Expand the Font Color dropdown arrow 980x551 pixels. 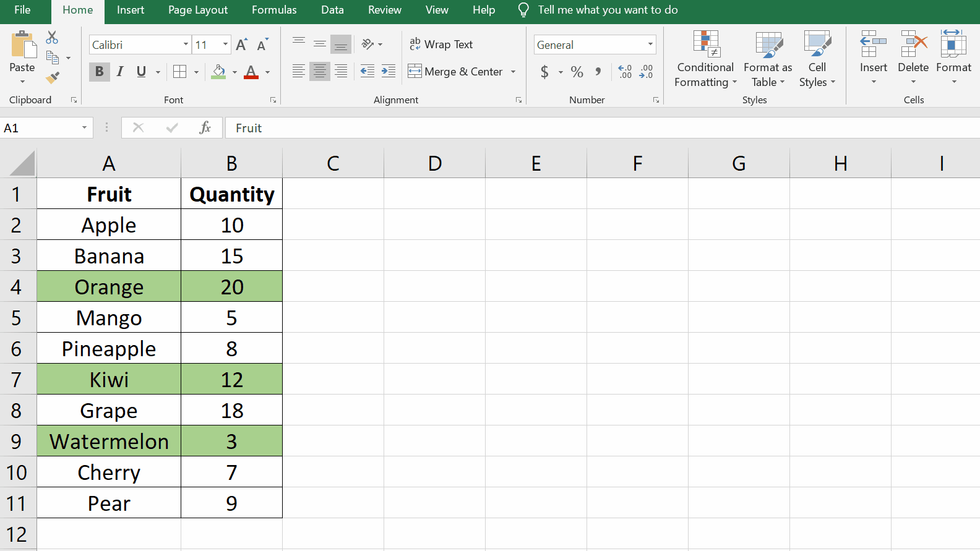click(x=267, y=72)
